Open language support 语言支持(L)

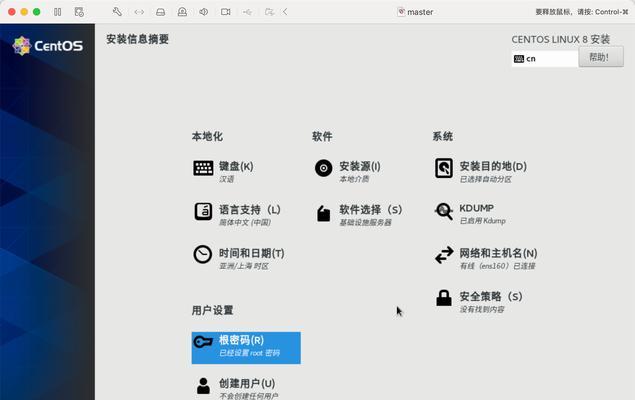[x=237, y=215]
